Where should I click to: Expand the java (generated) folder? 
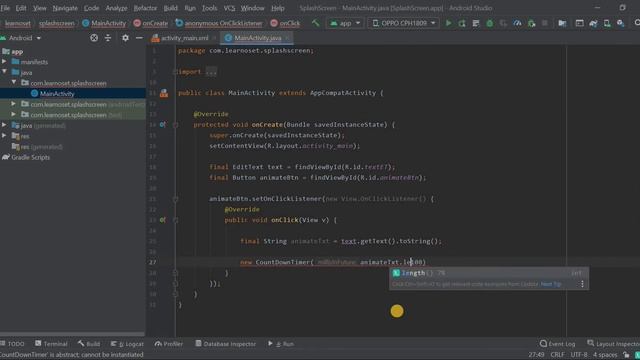4,125
